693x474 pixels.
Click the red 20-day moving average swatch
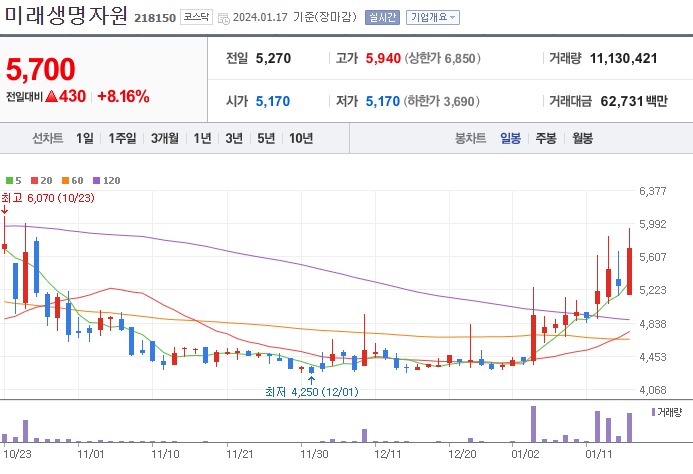34,180
